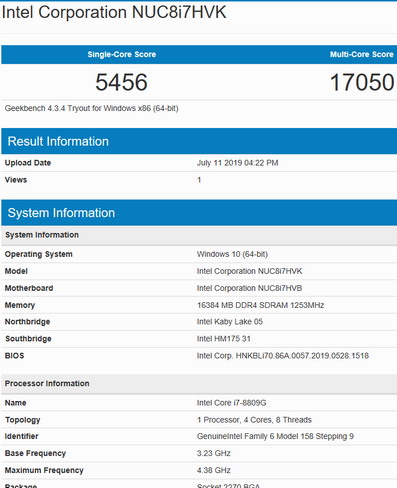Image resolution: width=397 pixels, height=488 pixels.
Task: Select the Intel Kaby Lake 05 value
Action: [230, 322]
